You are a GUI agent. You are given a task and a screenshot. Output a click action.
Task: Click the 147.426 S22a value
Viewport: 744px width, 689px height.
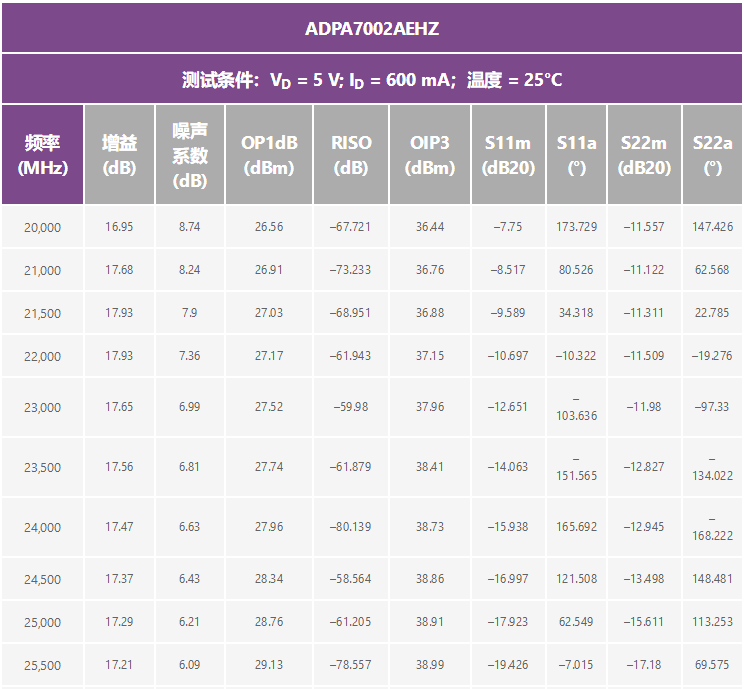[712, 227]
